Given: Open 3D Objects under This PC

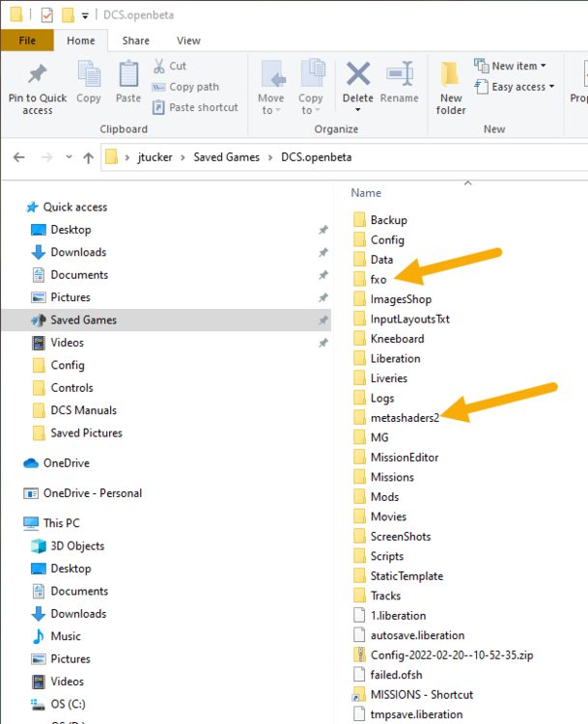Looking at the screenshot, I should (x=77, y=545).
